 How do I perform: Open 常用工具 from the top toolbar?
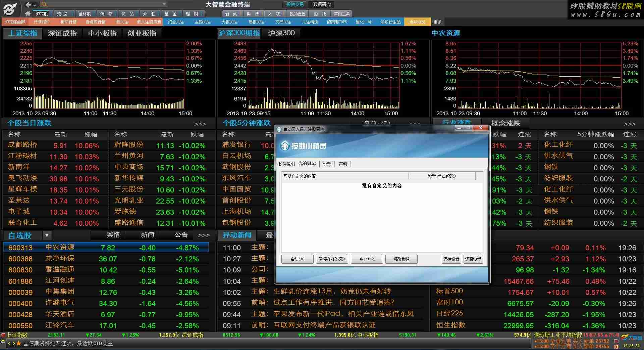coord(341,14)
